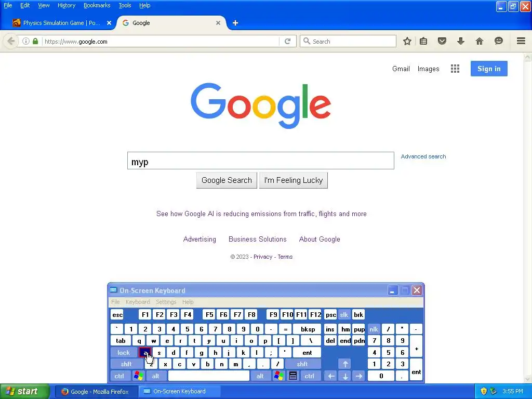Open Google apps grid icon
Image resolution: width=532 pixels, height=399 pixels.
(x=455, y=69)
